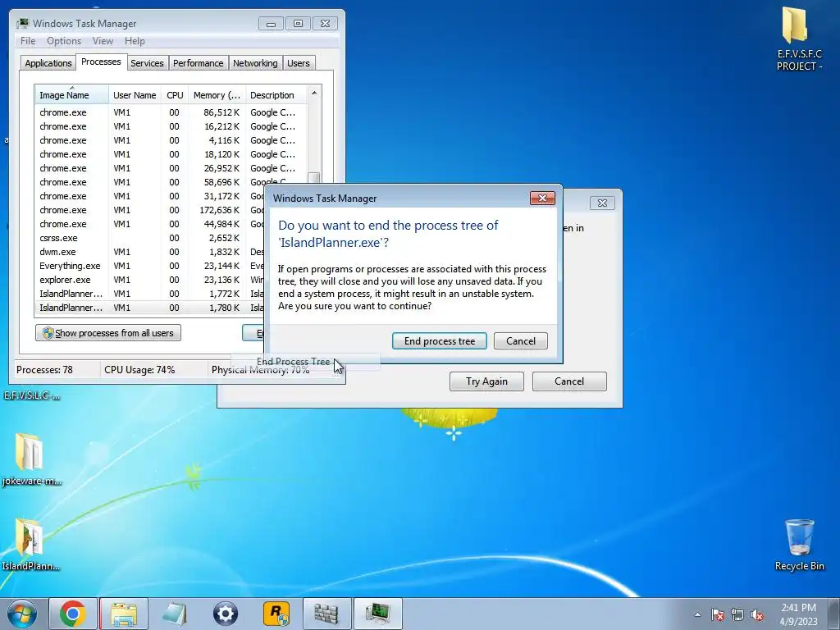Screen dimensions: 840x630
Task: Select the IslandPlanner row using 1,772 K
Action: coord(150,294)
